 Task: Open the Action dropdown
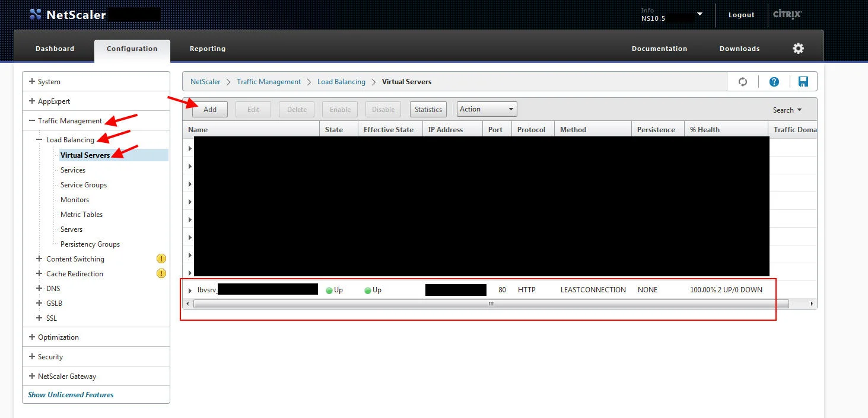point(487,109)
